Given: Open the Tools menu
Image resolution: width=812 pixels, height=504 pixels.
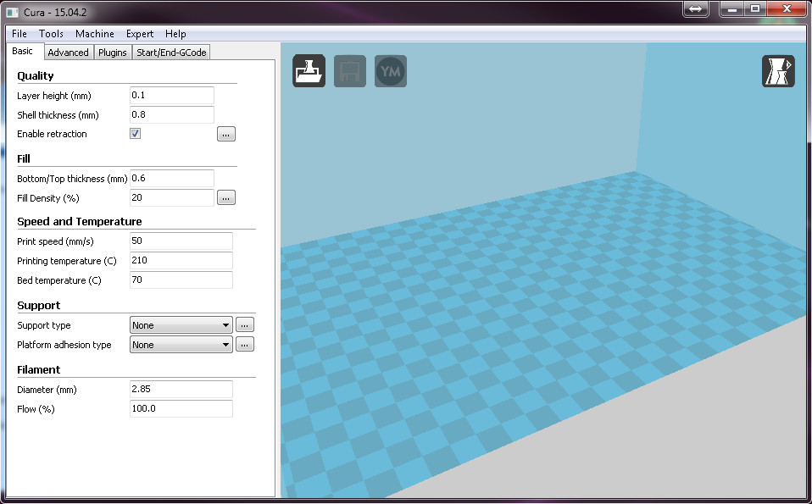Looking at the screenshot, I should [x=51, y=34].
